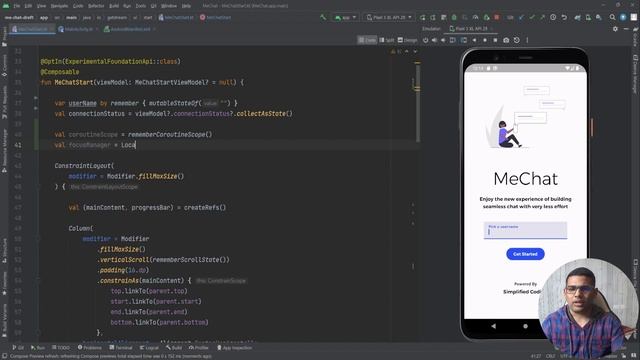Click the emulator toolbar Overview square icon
This screenshot has height=360, width=640.
point(496,40)
